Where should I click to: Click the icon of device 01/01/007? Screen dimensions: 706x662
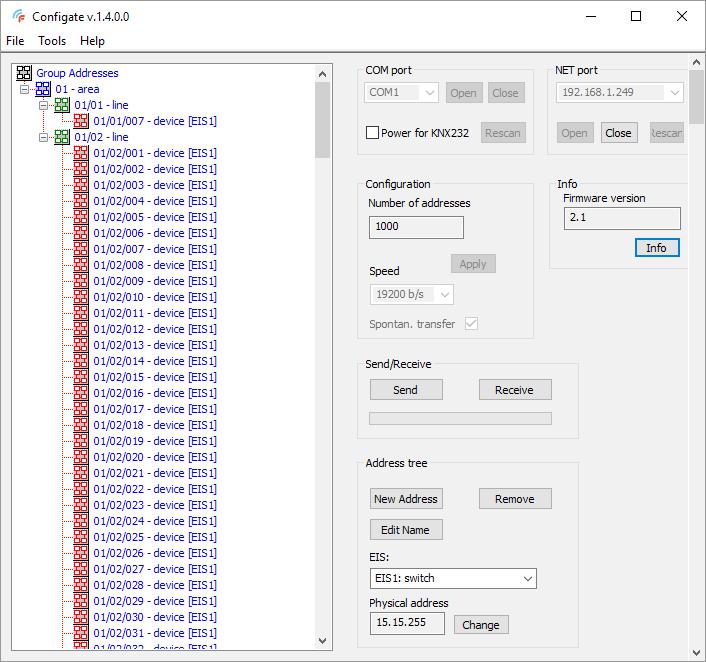[x=81, y=121]
